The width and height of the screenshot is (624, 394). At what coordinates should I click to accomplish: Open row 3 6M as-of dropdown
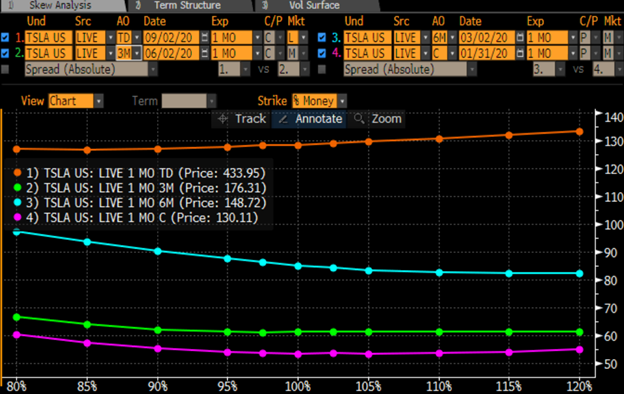tap(452, 37)
